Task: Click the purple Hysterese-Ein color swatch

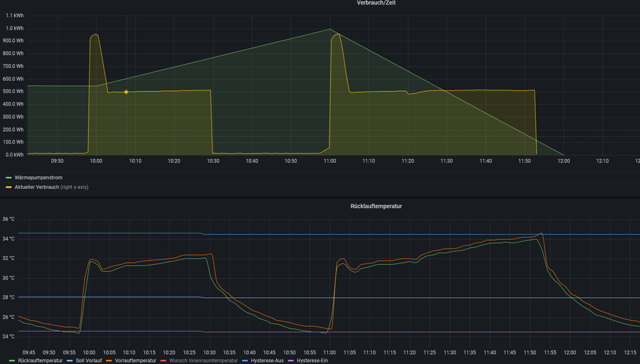Action: click(x=291, y=361)
